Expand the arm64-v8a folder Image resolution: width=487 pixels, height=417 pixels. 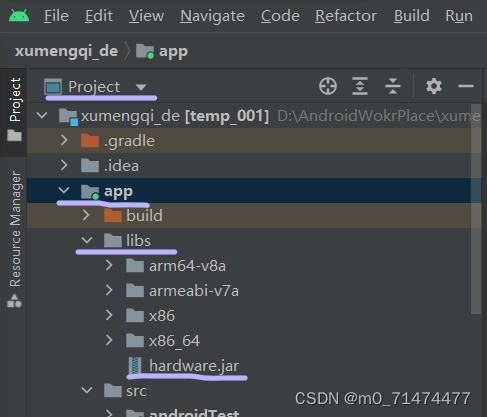point(109,266)
